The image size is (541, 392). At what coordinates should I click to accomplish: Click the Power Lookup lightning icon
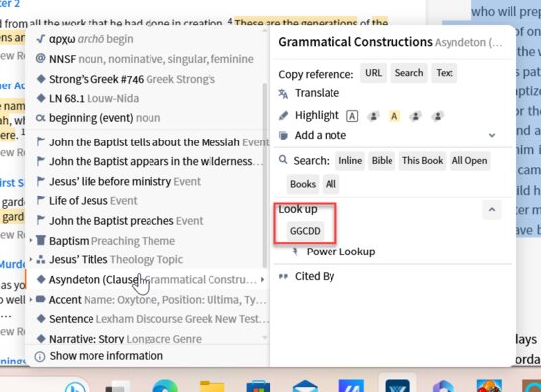(x=295, y=252)
